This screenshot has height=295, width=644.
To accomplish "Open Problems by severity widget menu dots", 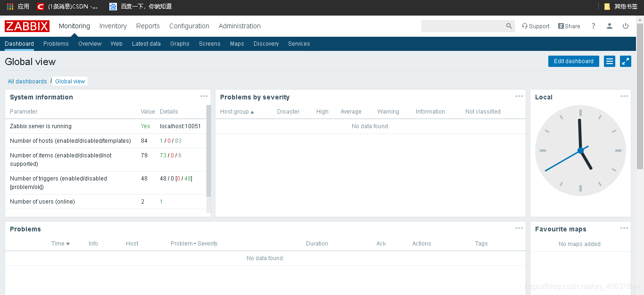I will 519,96.
